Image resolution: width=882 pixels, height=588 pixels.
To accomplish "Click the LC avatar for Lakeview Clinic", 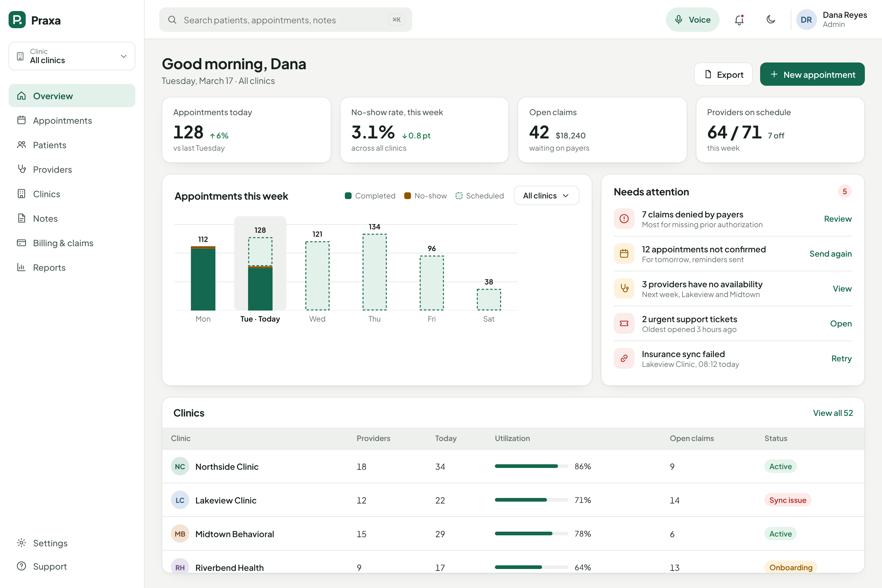I will tap(180, 500).
